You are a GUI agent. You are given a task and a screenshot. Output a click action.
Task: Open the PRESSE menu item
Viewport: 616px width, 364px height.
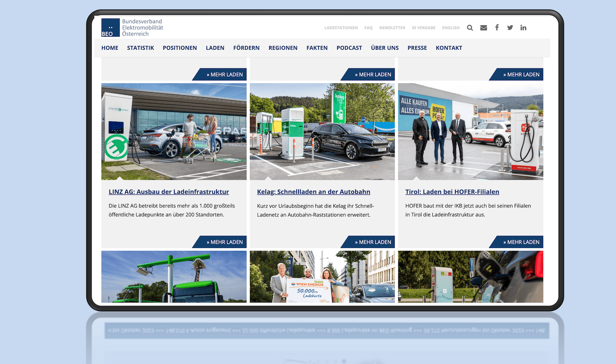click(x=417, y=48)
